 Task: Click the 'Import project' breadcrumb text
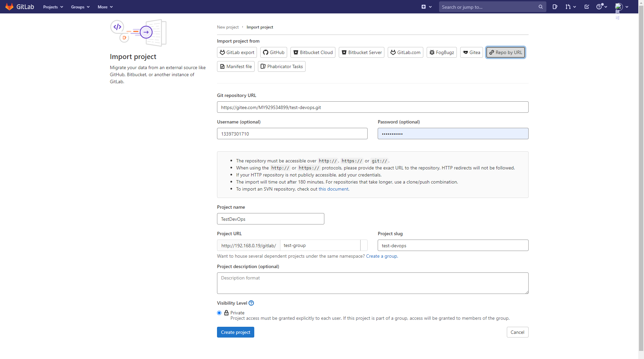(x=260, y=27)
